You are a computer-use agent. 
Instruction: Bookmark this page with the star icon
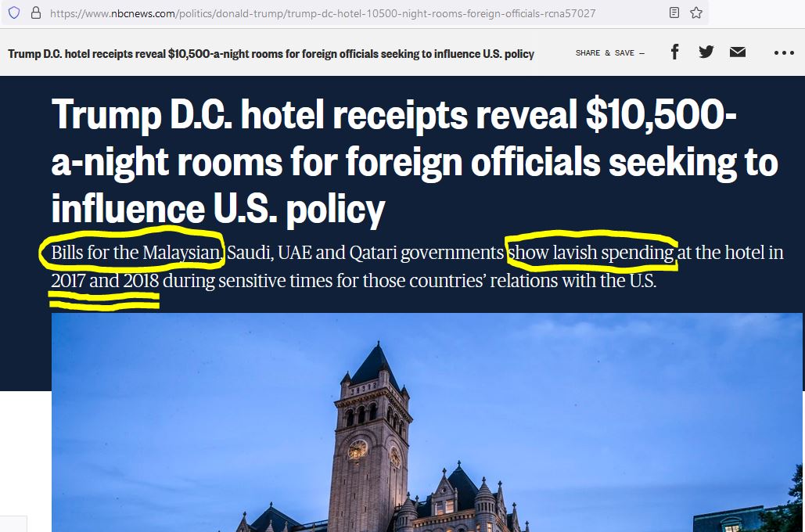pyautogui.click(x=696, y=13)
